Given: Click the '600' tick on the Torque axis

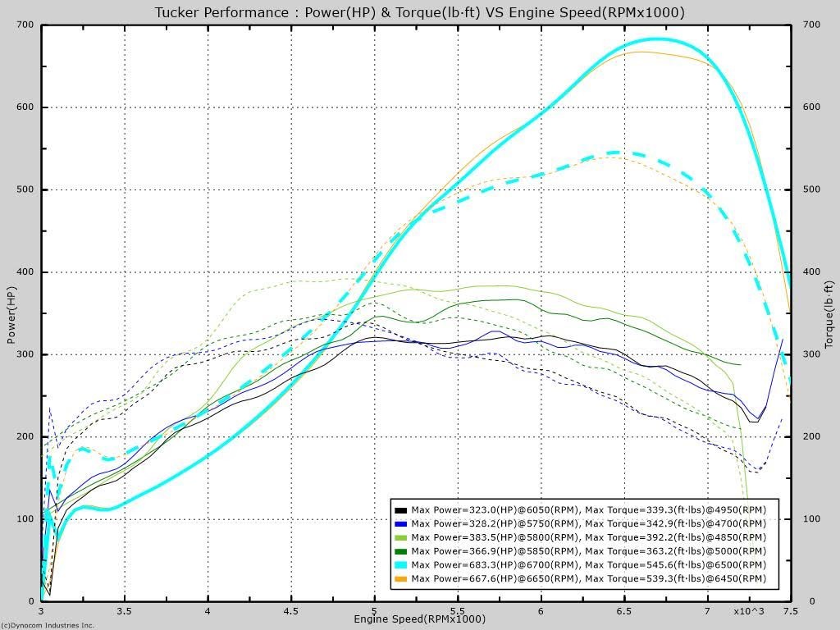Looking at the screenshot, I should [811, 107].
